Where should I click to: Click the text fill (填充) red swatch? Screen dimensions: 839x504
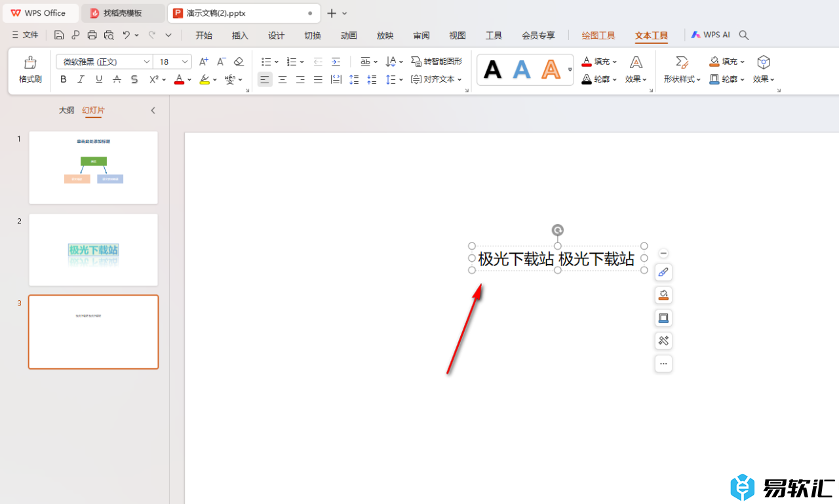(x=587, y=62)
